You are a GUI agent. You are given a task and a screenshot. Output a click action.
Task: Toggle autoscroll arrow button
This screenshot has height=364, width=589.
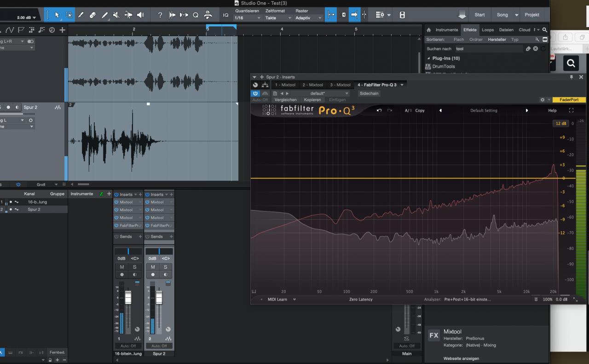(x=354, y=15)
